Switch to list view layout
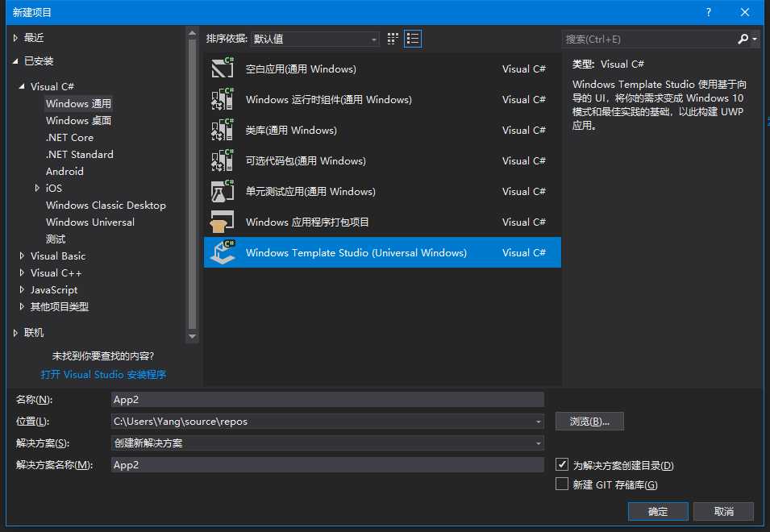 click(x=413, y=39)
